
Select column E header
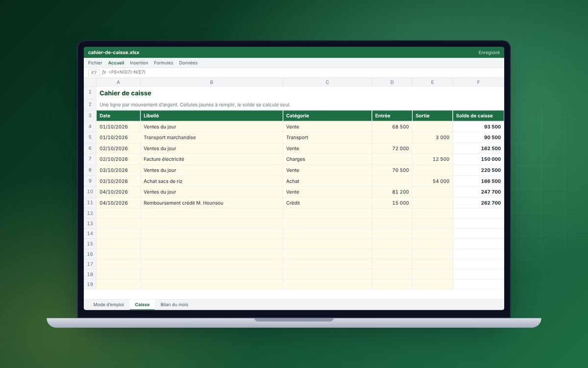432,82
